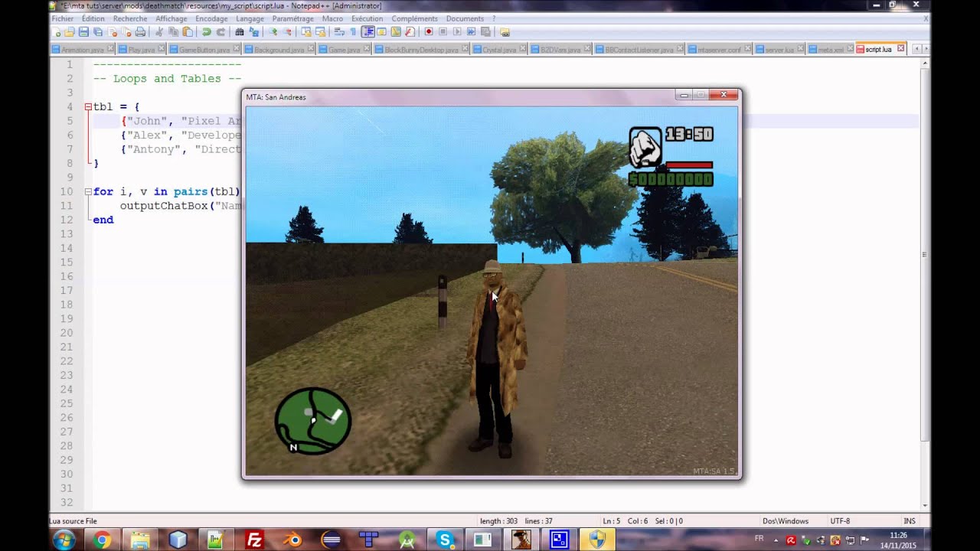Click the Playback Macro icon
980x551 pixels.
point(457,32)
